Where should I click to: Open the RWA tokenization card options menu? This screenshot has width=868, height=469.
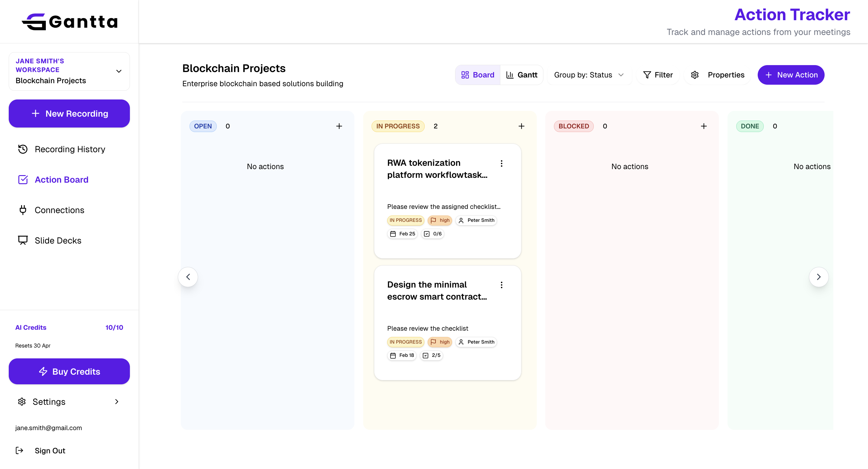point(502,163)
